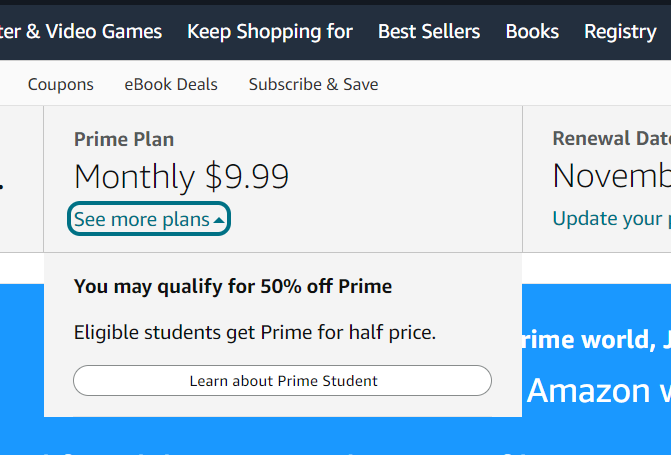Click the 50% off Prime heading
The width and height of the screenshot is (671, 455).
coord(233,287)
